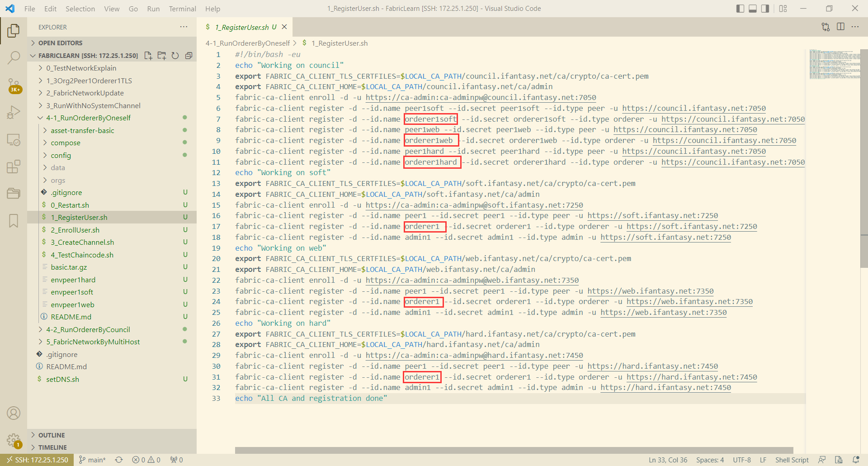This screenshot has width=868, height=466.
Task: Click the 4-1_RunOrdererByOneself breadcrumb
Action: coord(248,43)
